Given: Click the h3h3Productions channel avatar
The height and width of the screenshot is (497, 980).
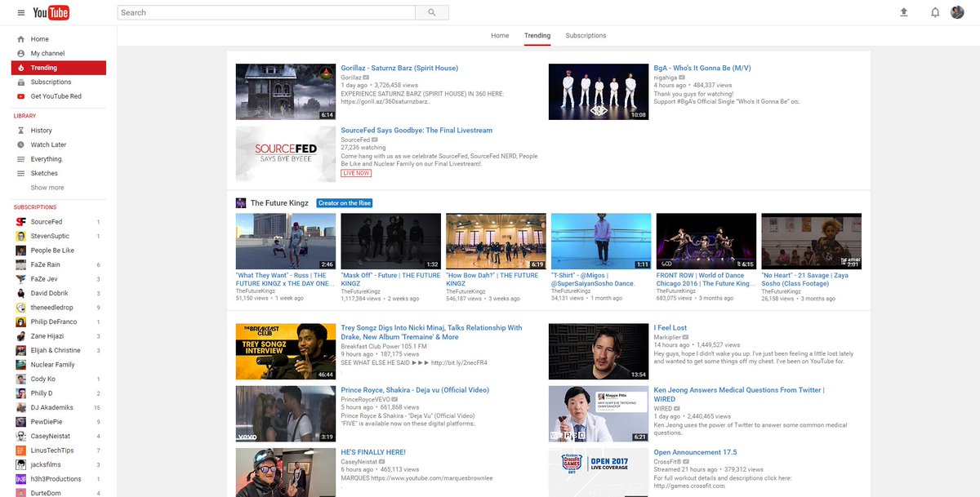Looking at the screenshot, I should (20, 479).
